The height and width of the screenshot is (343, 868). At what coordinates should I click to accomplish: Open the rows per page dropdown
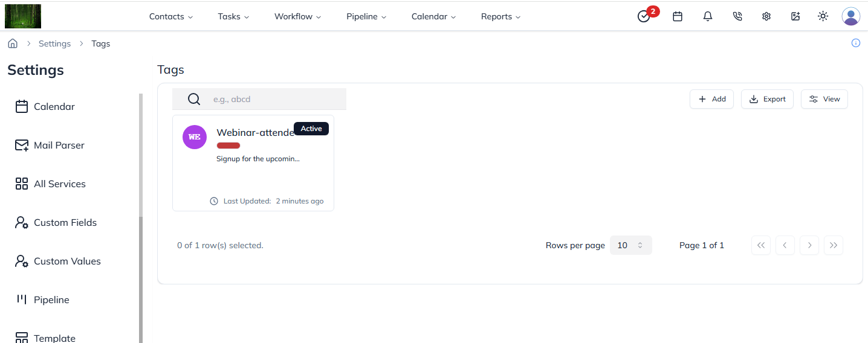630,245
